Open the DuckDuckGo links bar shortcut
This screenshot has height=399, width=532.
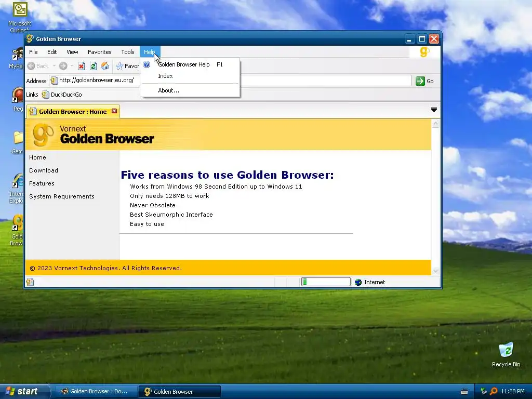(62, 95)
